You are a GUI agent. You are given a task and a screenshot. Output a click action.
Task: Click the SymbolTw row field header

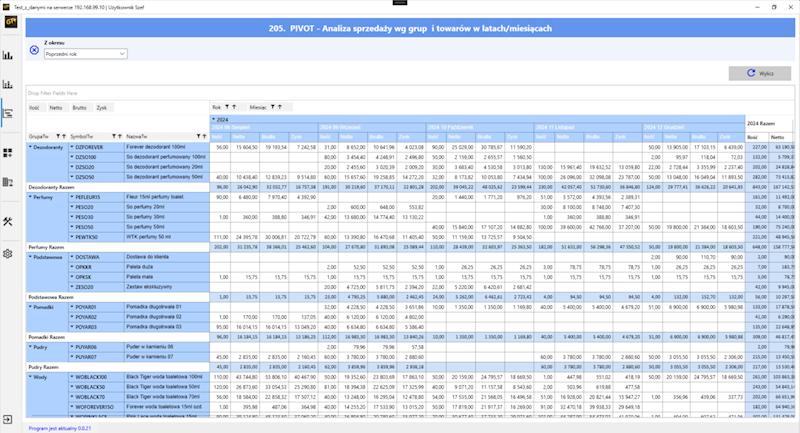point(96,136)
